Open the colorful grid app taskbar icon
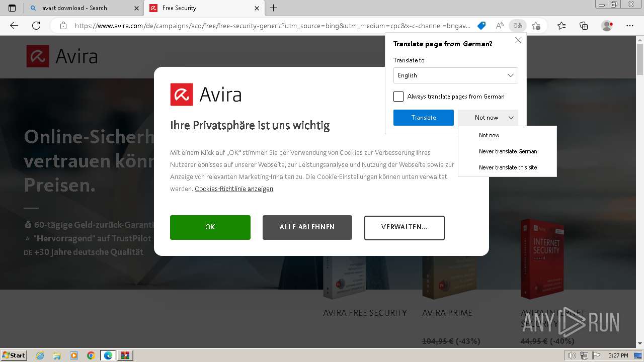The height and width of the screenshot is (362, 644). [125, 355]
